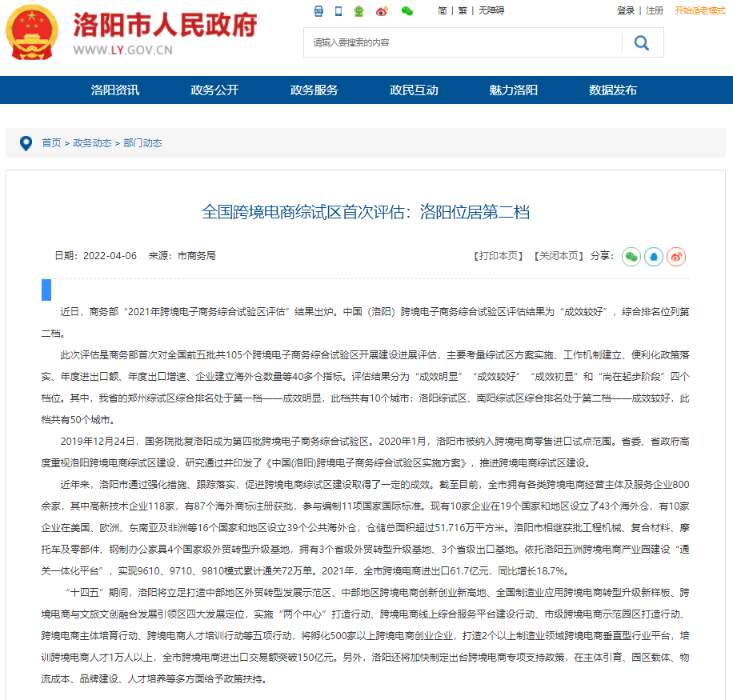The width and height of the screenshot is (733, 700).
Task: Click 打印本页 print page button
Action: click(499, 256)
